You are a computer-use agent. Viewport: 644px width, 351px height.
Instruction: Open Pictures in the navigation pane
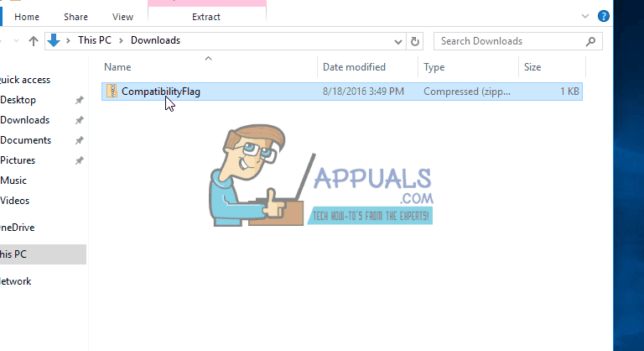18,160
